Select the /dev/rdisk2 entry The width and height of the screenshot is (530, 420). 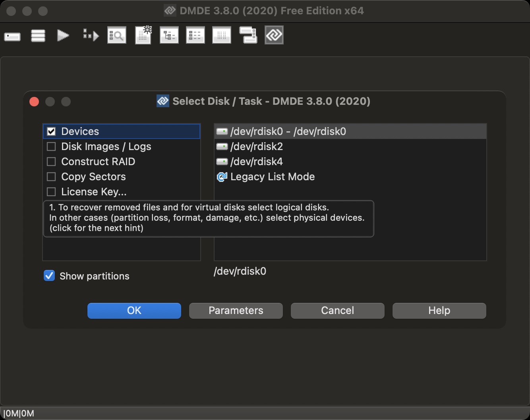pos(350,146)
